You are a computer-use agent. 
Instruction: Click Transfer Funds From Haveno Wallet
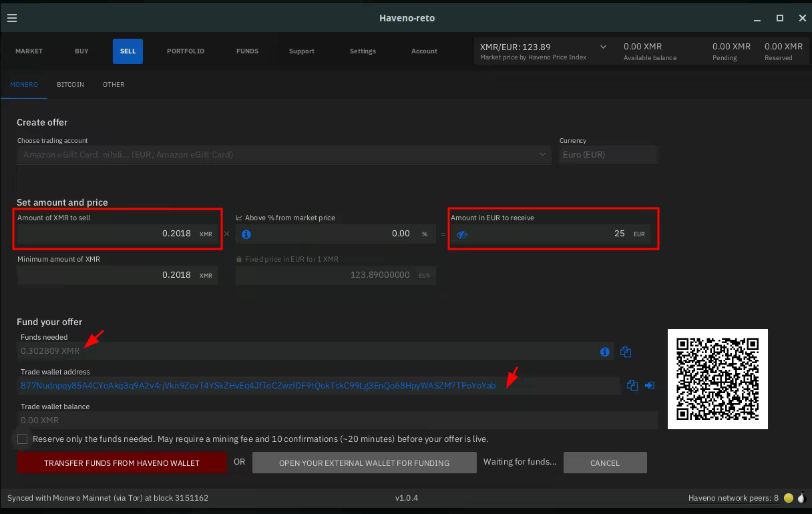tap(122, 463)
